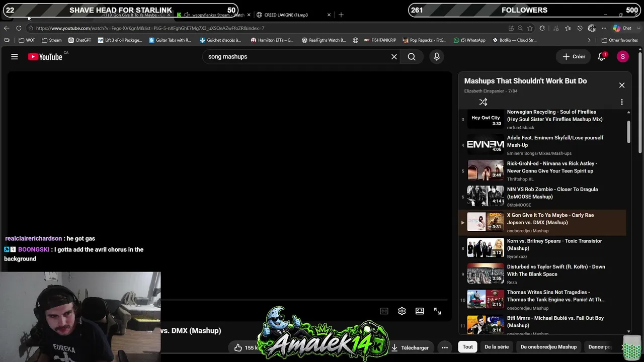The height and width of the screenshot is (362, 644).
Task: Open the Hamilton ETFs bookmark
Action: point(272,40)
